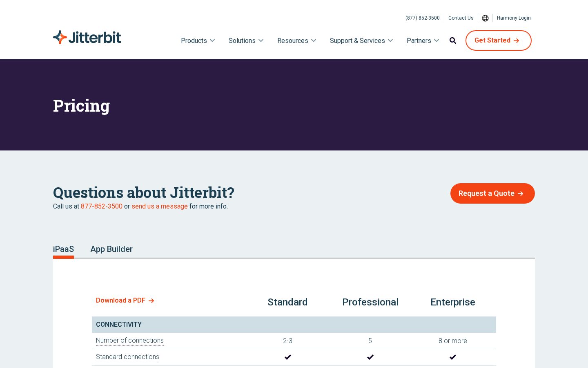Open the site search magnifier icon
Image resolution: width=588 pixels, height=368 pixels.
[x=453, y=40]
